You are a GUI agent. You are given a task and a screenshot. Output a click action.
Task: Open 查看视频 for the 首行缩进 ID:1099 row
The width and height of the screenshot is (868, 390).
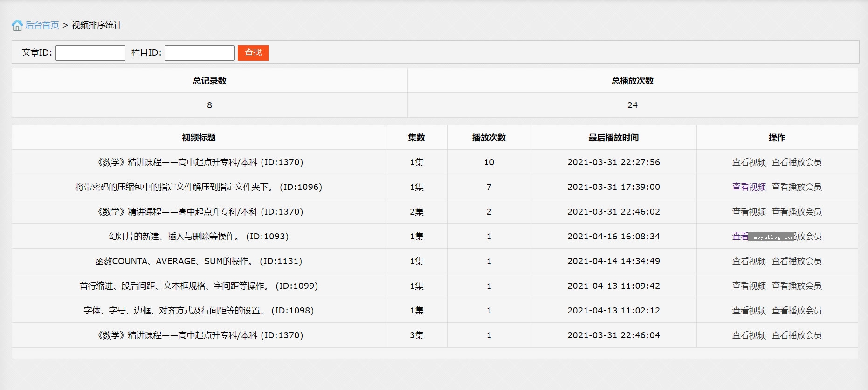(749, 286)
